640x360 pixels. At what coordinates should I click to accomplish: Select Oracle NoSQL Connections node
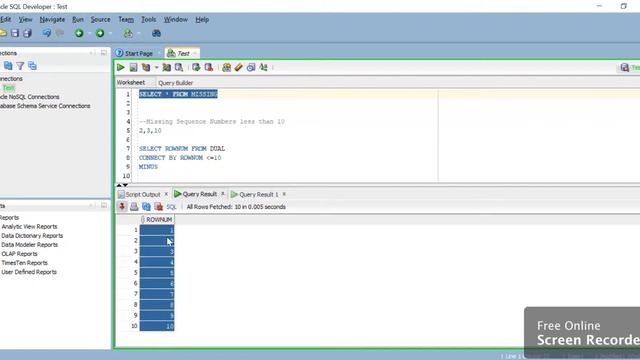click(29, 97)
